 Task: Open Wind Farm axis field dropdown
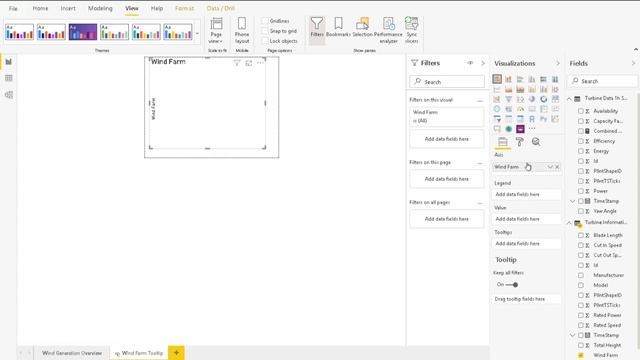(x=550, y=167)
